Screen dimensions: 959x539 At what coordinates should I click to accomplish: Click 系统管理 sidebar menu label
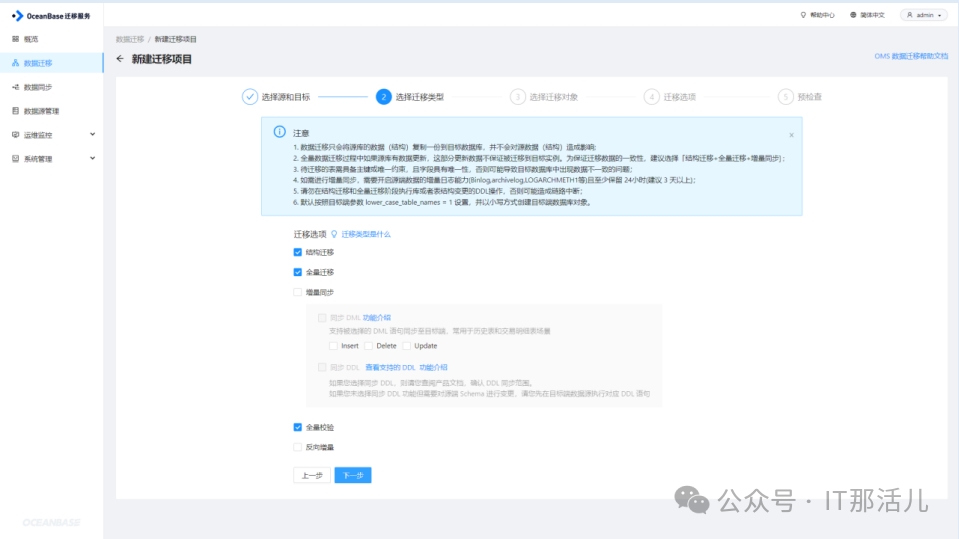[x=38, y=158]
